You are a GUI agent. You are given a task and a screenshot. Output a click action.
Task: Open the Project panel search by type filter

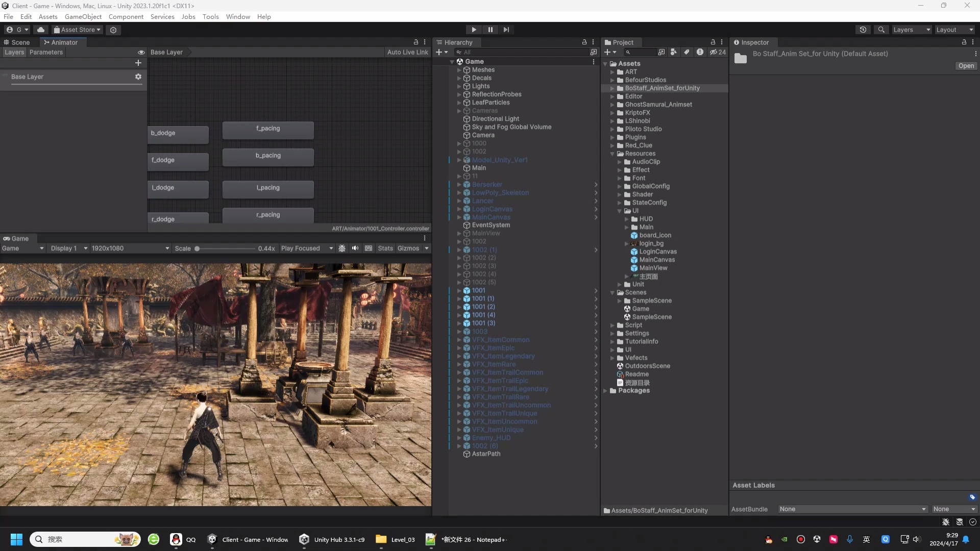tap(674, 52)
